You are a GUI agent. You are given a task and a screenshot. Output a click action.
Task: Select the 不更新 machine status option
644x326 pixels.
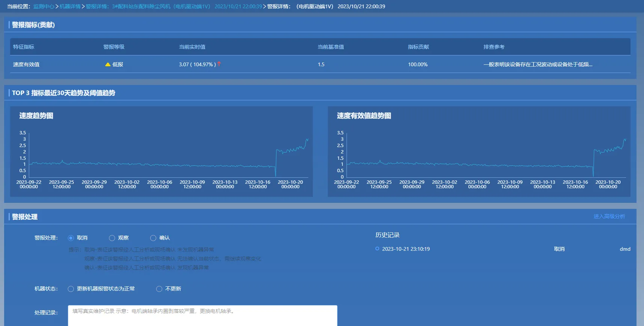pos(159,289)
